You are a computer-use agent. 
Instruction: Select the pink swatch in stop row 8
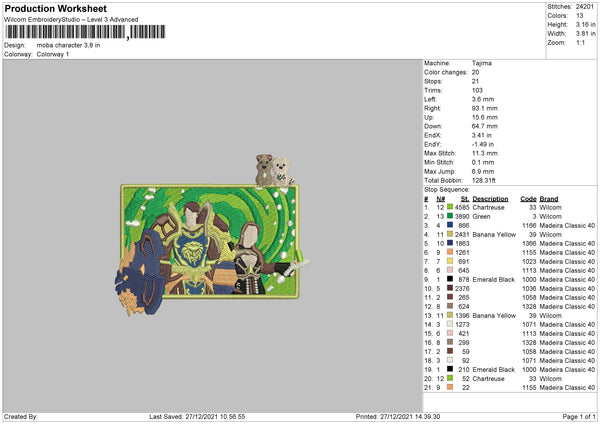pos(450,271)
